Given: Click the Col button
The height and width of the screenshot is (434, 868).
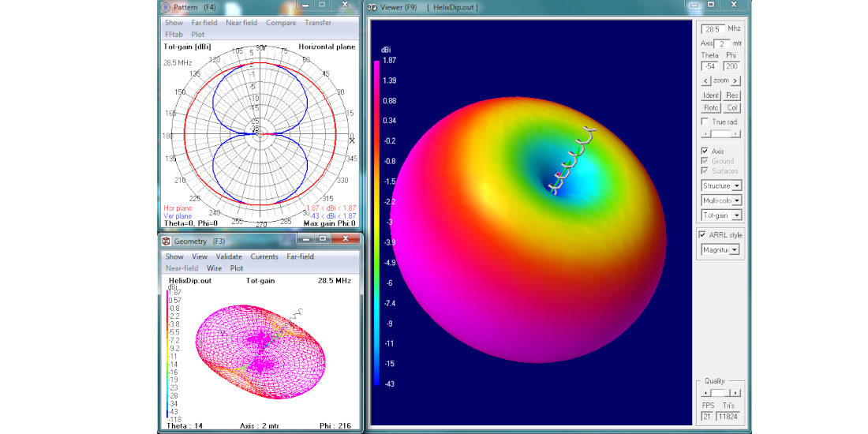Looking at the screenshot, I should [731, 108].
